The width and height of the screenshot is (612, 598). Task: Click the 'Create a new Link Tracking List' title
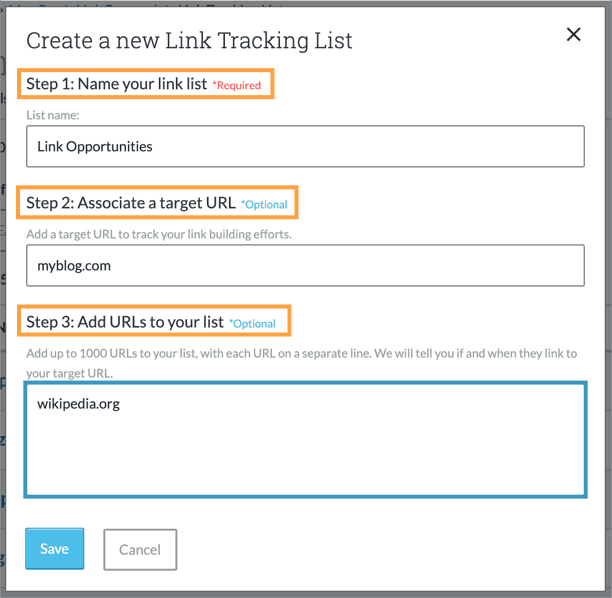(189, 41)
